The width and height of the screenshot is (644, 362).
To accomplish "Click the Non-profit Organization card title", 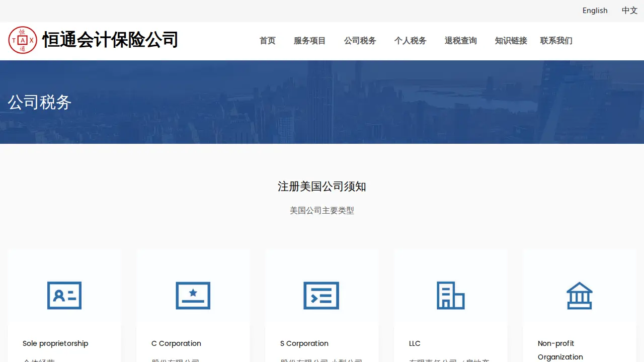I will pyautogui.click(x=560, y=350).
